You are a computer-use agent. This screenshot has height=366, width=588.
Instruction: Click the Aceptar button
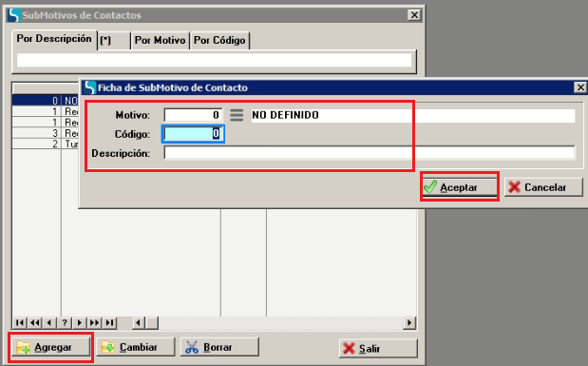point(460,187)
